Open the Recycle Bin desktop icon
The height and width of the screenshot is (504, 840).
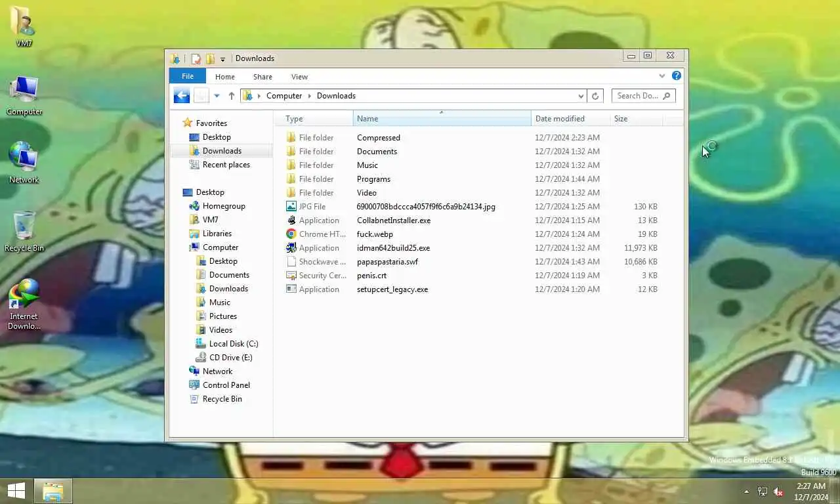(24, 231)
